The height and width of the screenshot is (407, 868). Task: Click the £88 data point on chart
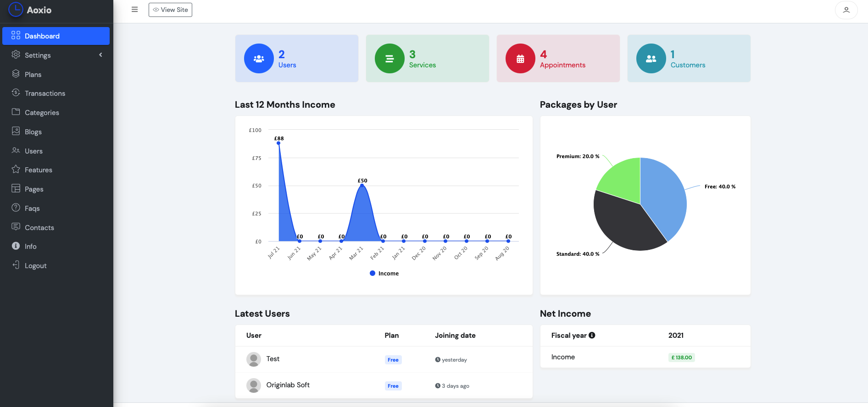tap(278, 143)
